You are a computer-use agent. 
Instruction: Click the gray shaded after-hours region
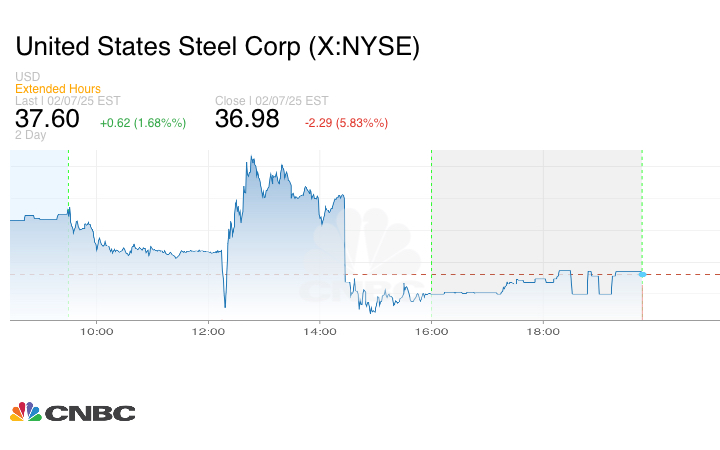coord(535,200)
